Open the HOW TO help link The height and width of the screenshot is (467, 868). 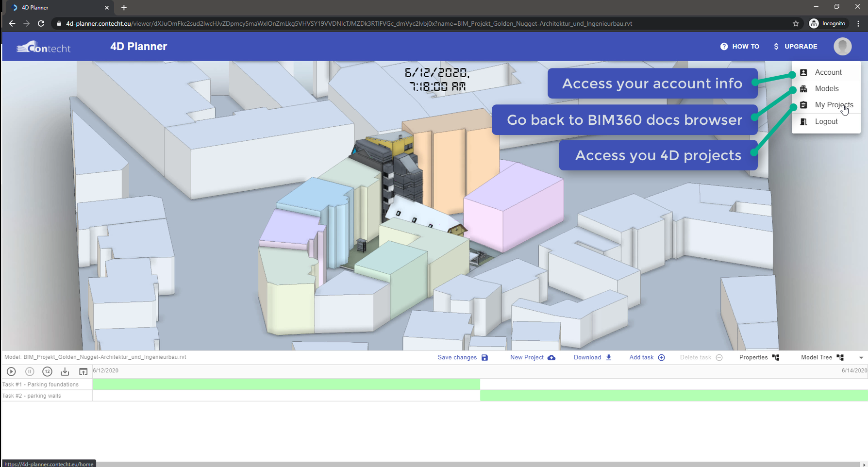point(740,47)
